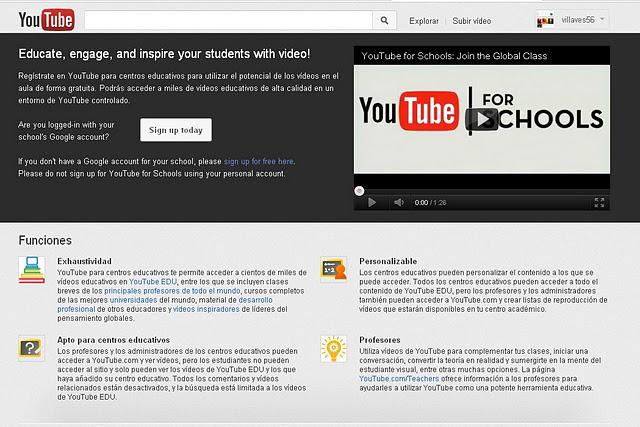Click the Personalizable heading
Image resolution: width=640 pixels, height=427 pixels.
click(388, 261)
